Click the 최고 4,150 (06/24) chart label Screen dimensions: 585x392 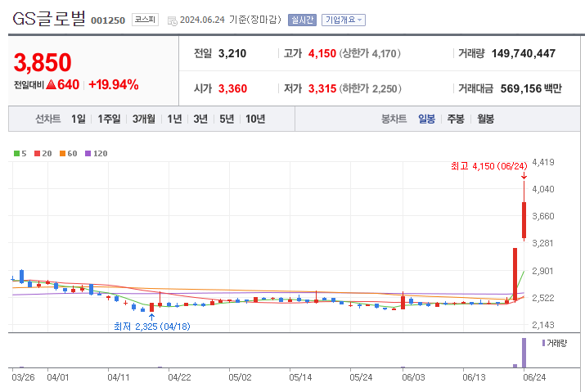coord(489,166)
